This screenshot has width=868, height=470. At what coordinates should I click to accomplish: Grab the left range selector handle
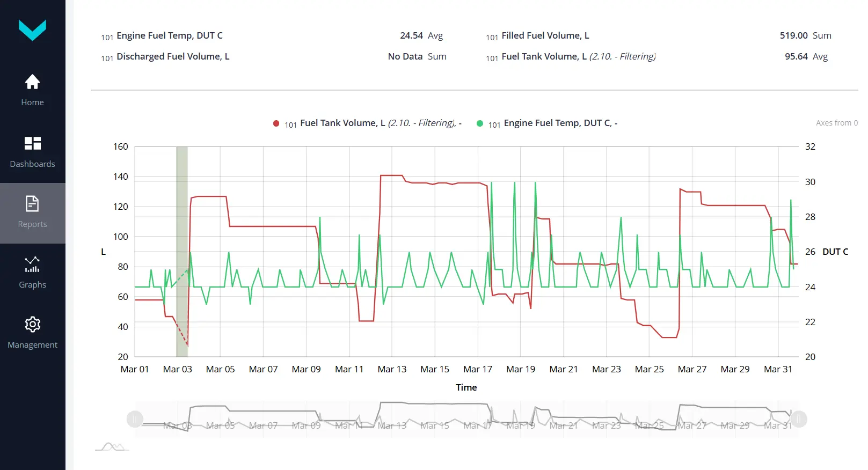pos(135,419)
